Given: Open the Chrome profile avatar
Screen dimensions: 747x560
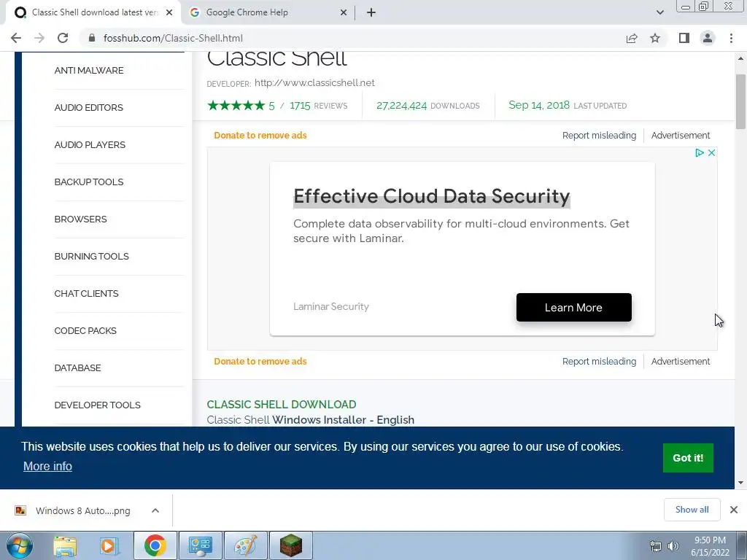Looking at the screenshot, I should coord(708,38).
